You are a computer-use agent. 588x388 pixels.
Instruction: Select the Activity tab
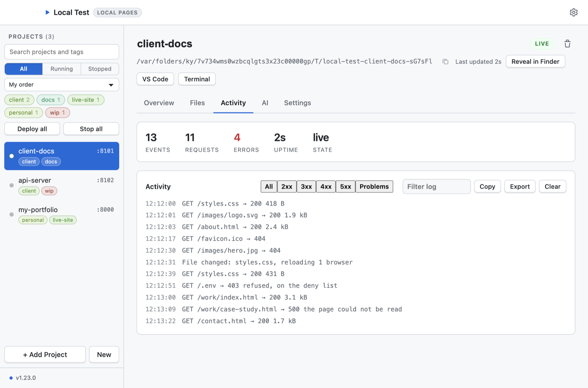pyautogui.click(x=233, y=103)
